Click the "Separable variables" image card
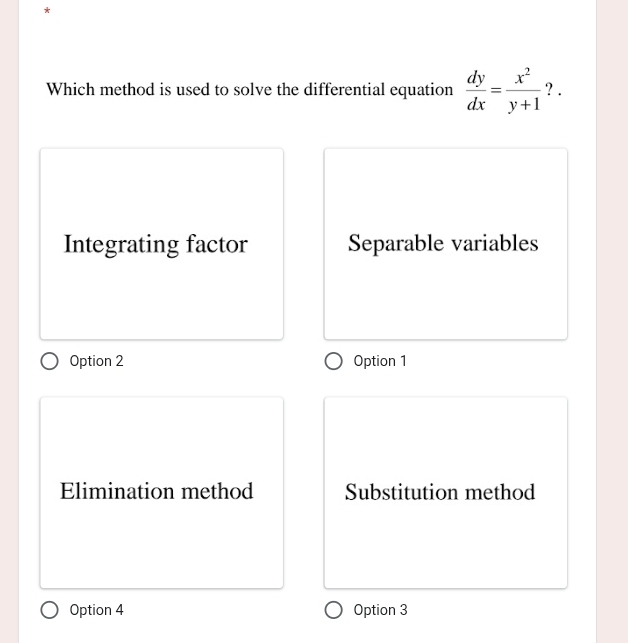 [x=445, y=244]
